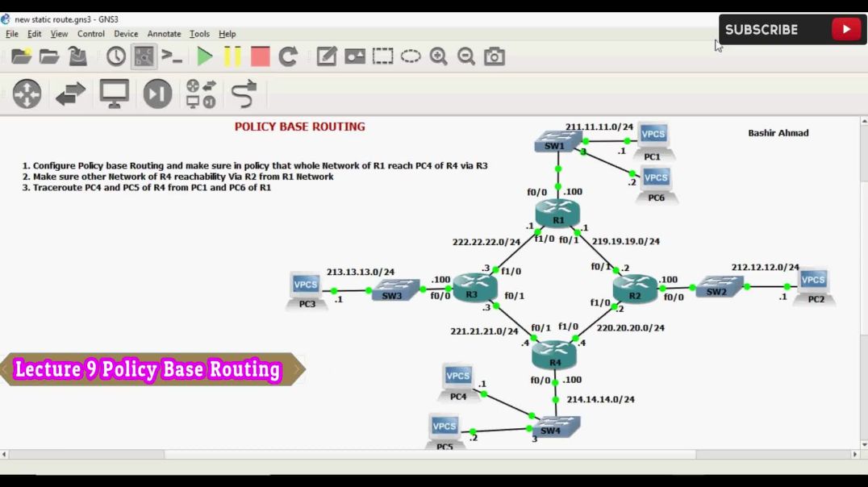The image size is (868, 487).
Task: Click the Add a note icon
Action: click(x=327, y=56)
